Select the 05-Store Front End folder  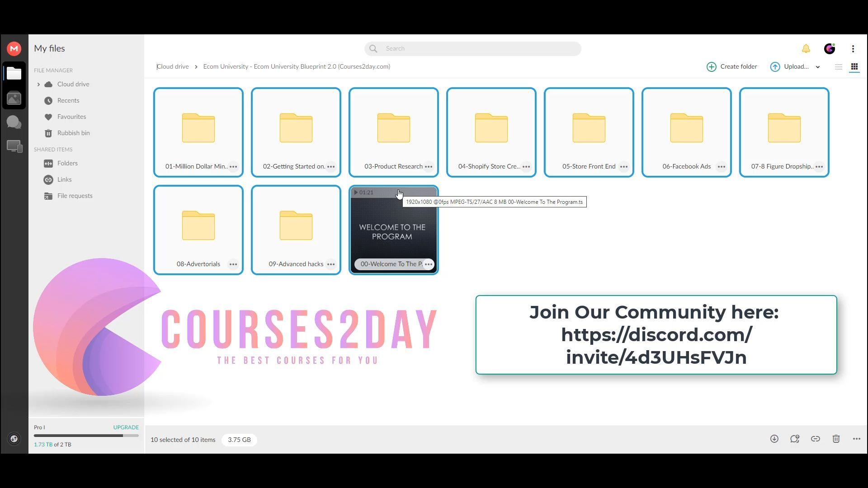pyautogui.click(x=589, y=132)
